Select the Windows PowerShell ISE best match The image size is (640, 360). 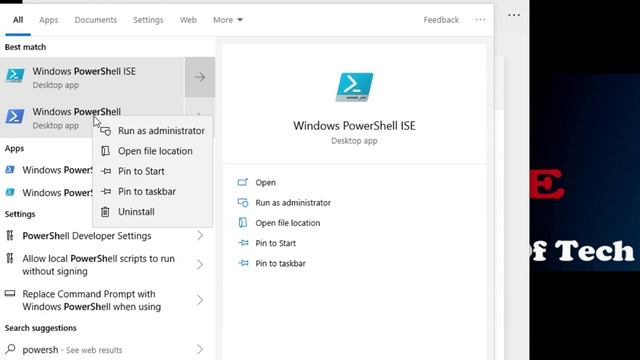point(92,77)
